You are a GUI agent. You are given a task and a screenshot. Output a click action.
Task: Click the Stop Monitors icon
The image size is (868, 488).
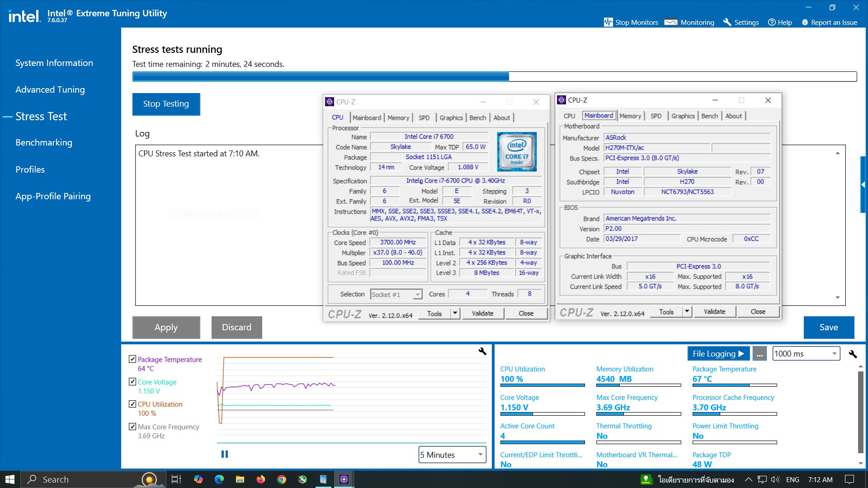(608, 22)
